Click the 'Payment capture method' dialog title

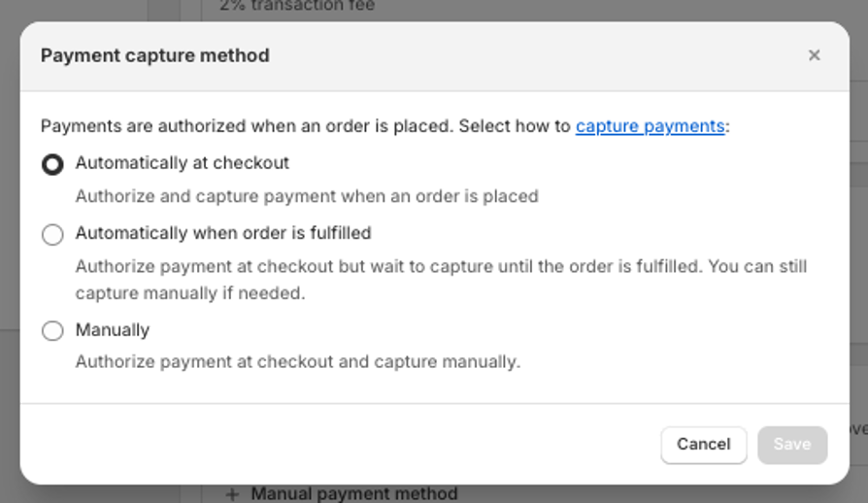pyautogui.click(x=155, y=55)
